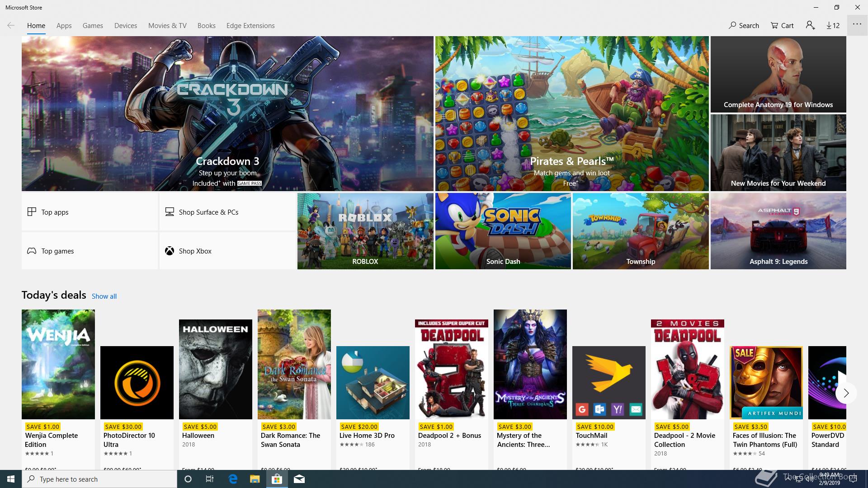Switch to the Devices tab
Image resolution: width=868 pixels, height=488 pixels.
click(126, 26)
